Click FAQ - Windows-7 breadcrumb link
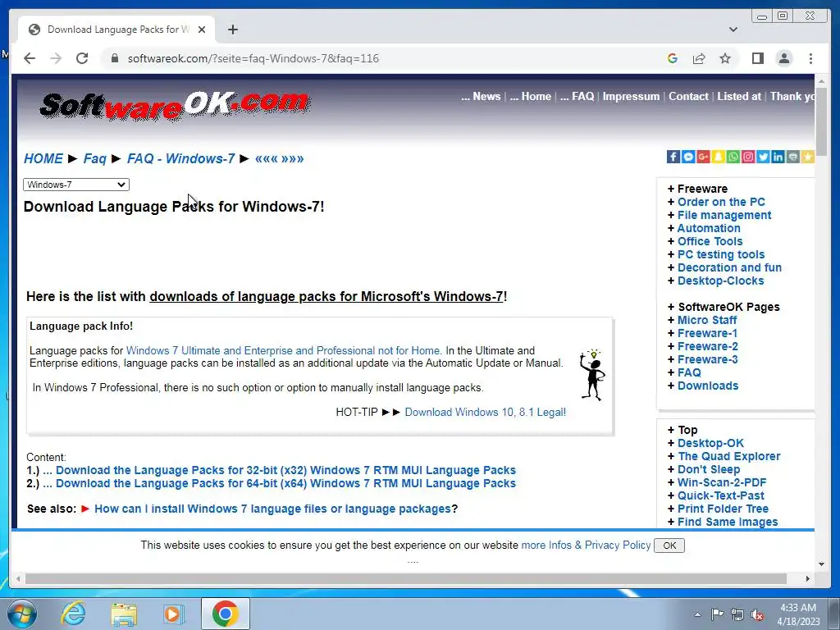 pyautogui.click(x=181, y=158)
